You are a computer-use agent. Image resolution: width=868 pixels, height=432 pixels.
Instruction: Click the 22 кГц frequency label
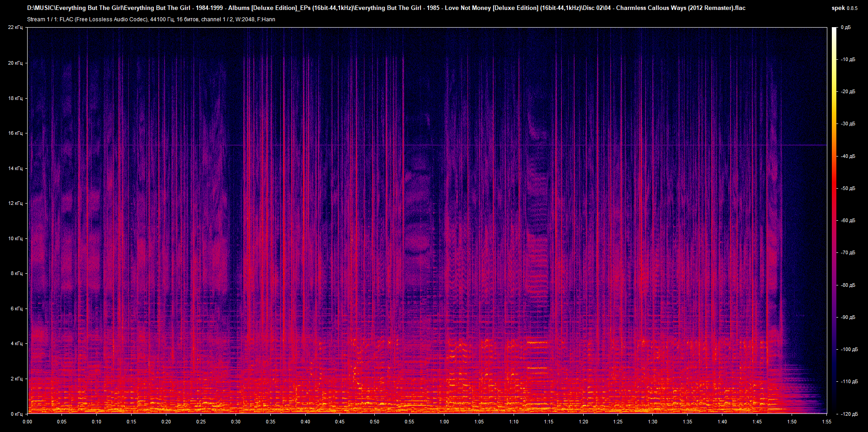click(15, 28)
